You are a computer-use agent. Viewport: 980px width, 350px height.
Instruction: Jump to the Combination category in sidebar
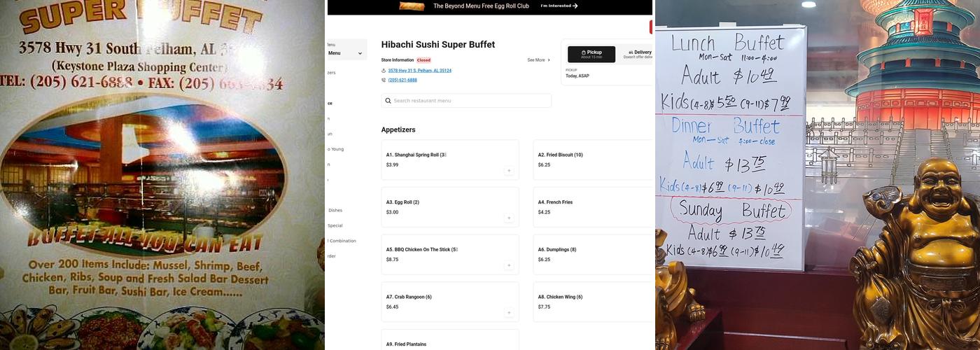(x=341, y=241)
